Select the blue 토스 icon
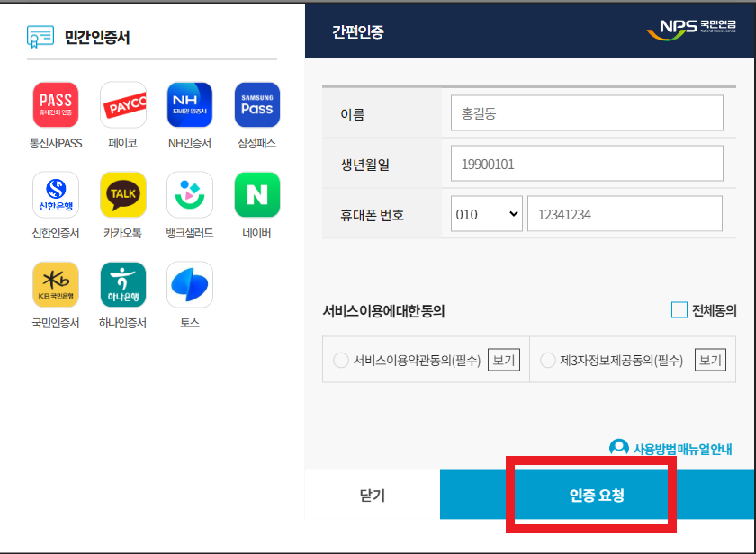The image size is (756, 554). point(190,284)
